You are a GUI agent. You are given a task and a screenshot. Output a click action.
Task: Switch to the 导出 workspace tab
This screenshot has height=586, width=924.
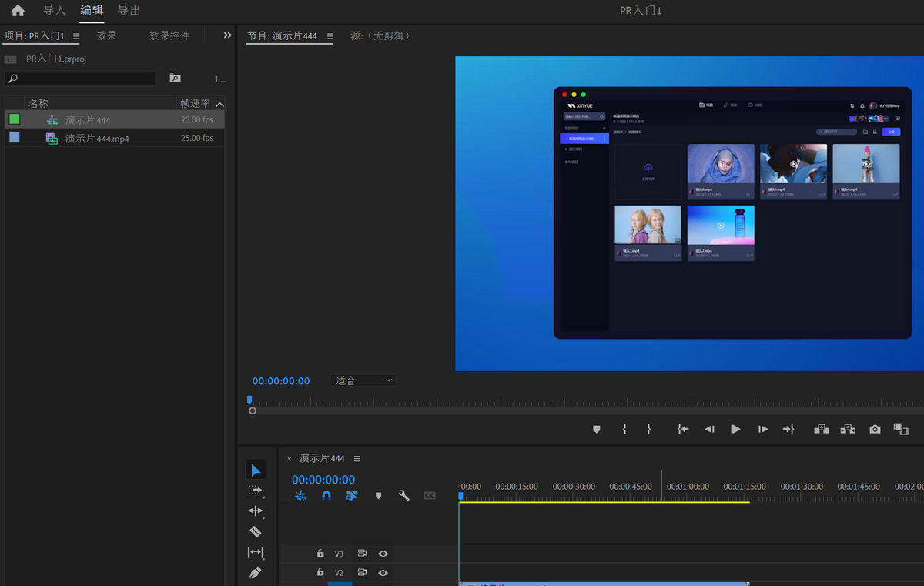(x=129, y=10)
